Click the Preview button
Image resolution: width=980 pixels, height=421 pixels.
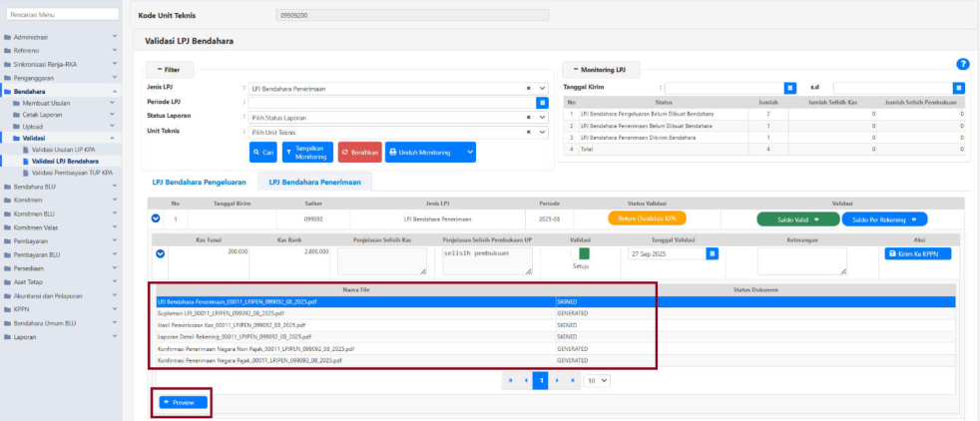[x=180, y=402]
